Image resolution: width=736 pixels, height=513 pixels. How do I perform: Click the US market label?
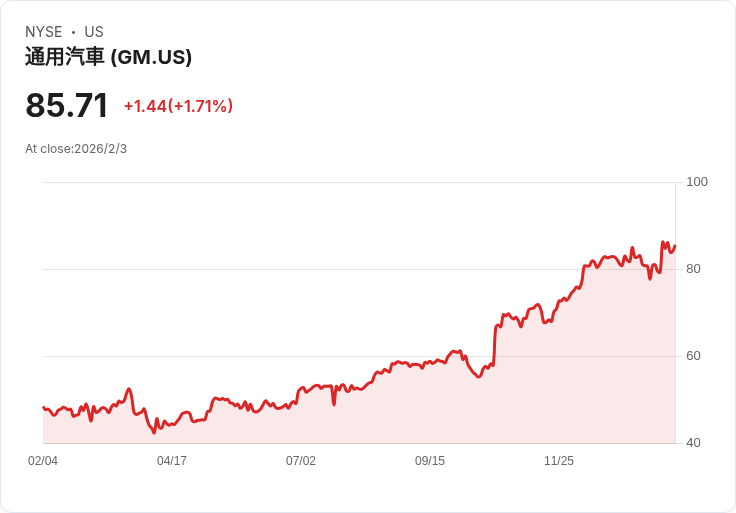94,32
